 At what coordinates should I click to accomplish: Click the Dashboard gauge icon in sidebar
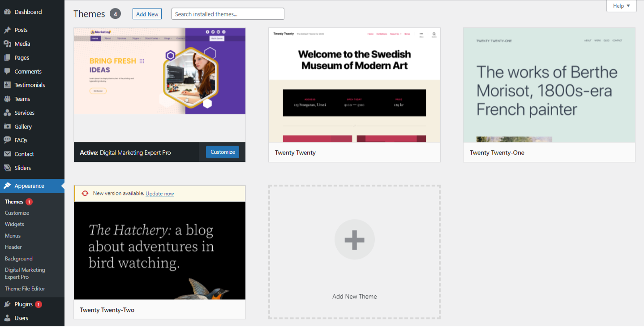(x=7, y=12)
